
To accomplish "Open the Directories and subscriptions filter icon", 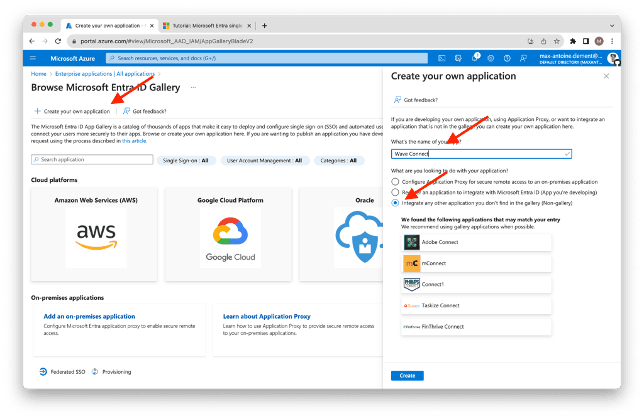I will [x=458, y=58].
